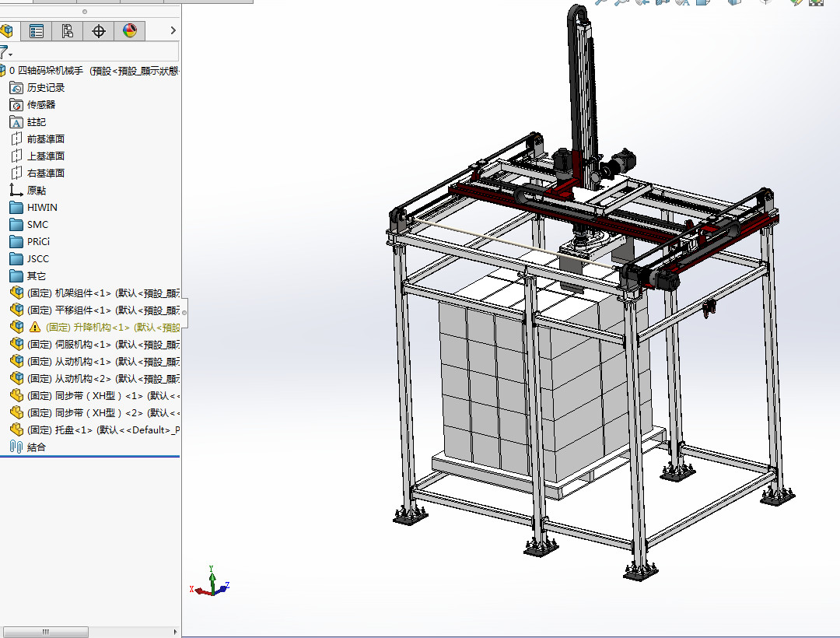840x638 pixels.
Task: Open the DisplayManager colored sphere tab
Action: [x=131, y=31]
